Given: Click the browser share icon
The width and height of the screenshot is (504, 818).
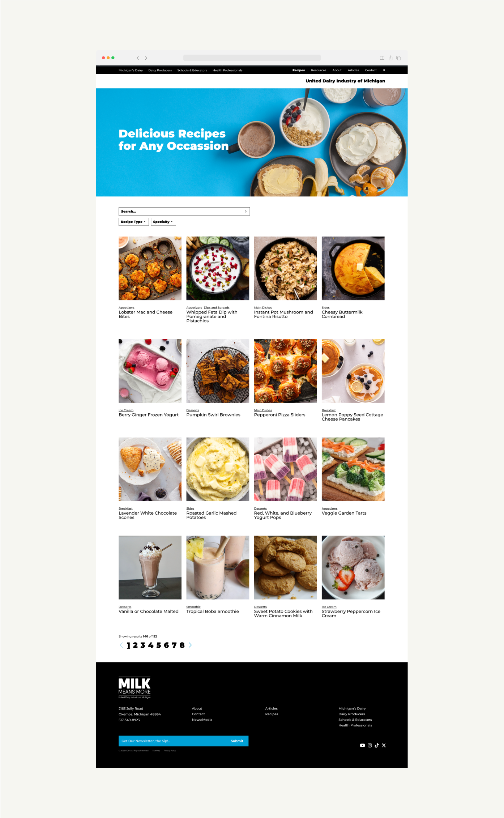Looking at the screenshot, I should (x=390, y=58).
